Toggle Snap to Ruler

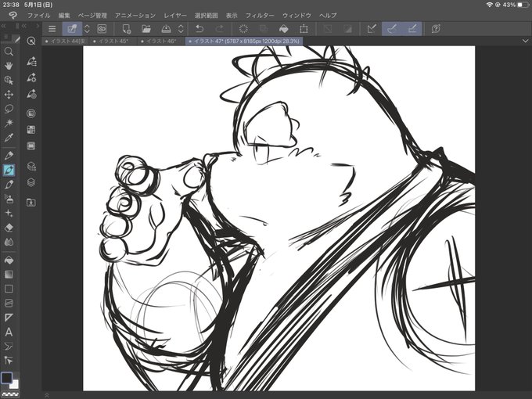(x=372, y=29)
